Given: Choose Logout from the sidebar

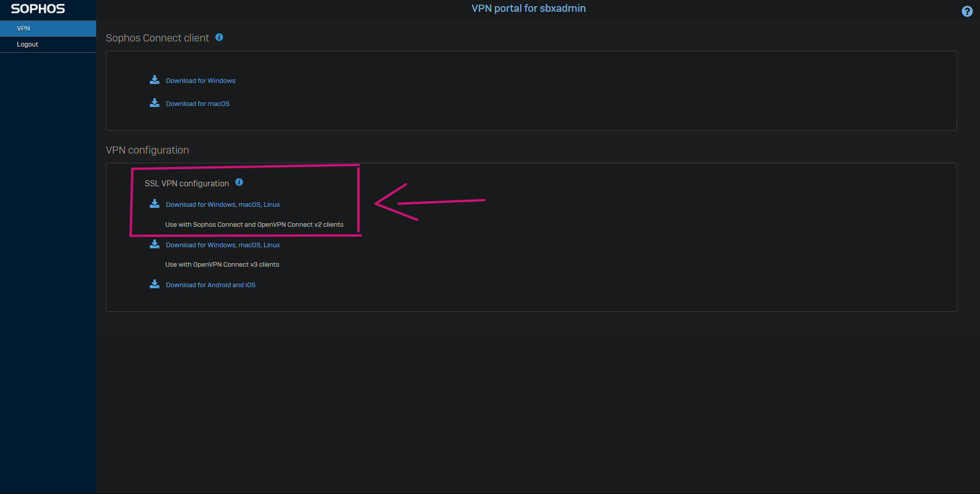Looking at the screenshot, I should pyautogui.click(x=28, y=45).
